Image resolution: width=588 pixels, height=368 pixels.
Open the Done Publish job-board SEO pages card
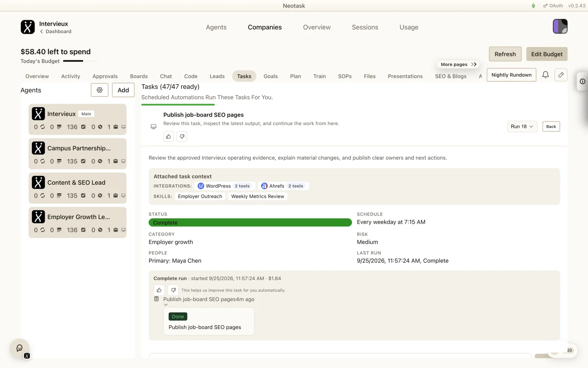point(209,321)
